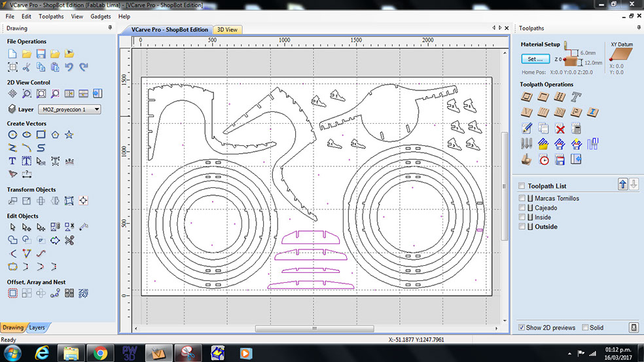Open the File menu

(10, 16)
